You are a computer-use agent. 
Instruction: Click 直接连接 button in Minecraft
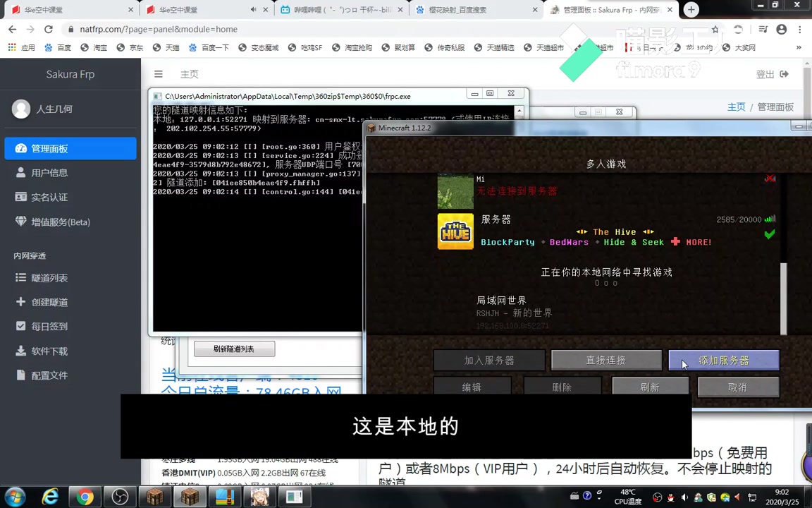(x=606, y=361)
